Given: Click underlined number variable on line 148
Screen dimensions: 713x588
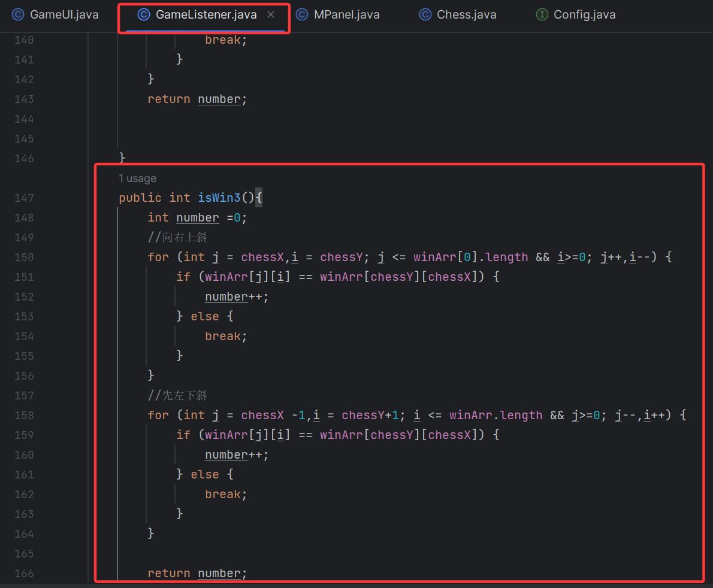Looking at the screenshot, I should [197, 217].
